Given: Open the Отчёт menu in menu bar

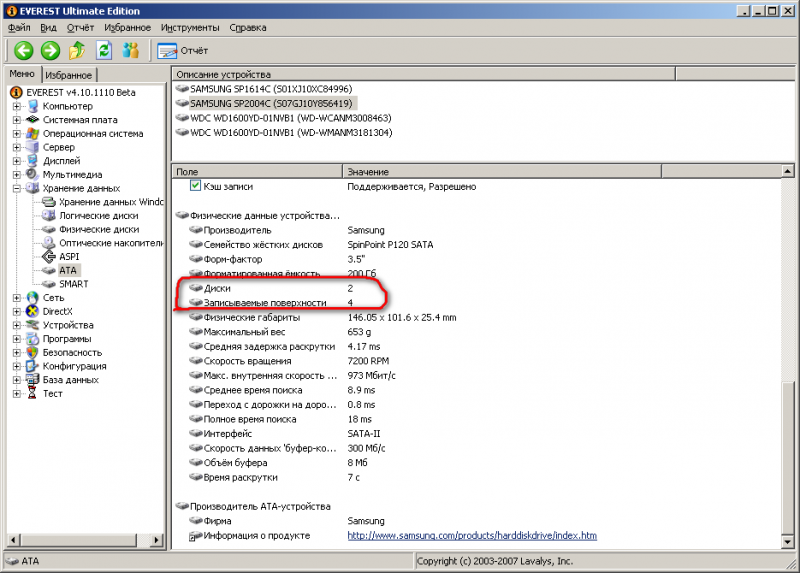Looking at the screenshot, I should pyautogui.click(x=80, y=28).
